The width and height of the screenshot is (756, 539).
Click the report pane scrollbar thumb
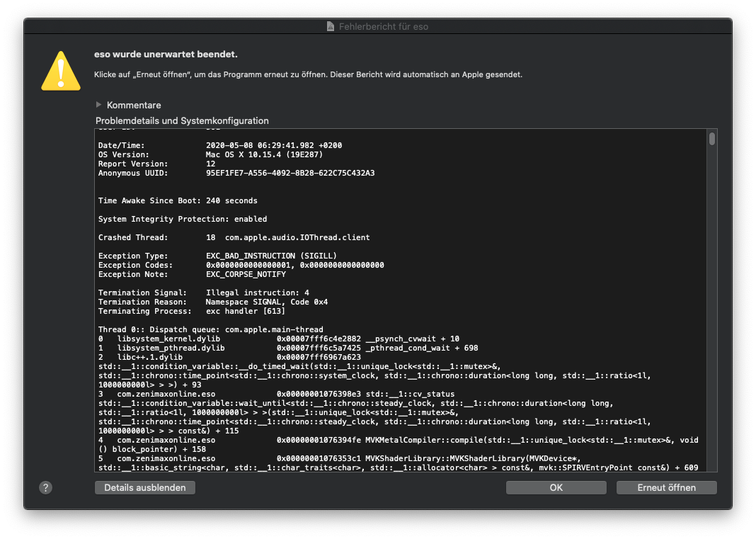tap(711, 139)
